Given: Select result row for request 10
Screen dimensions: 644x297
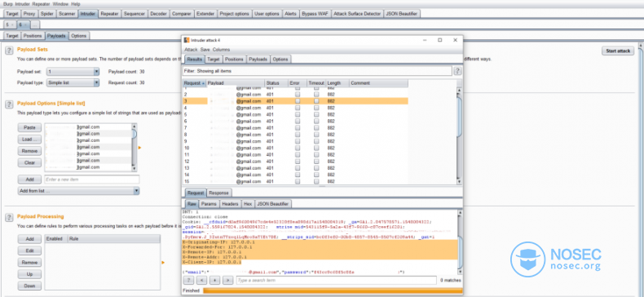Looking at the screenshot, I should [x=295, y=148].
